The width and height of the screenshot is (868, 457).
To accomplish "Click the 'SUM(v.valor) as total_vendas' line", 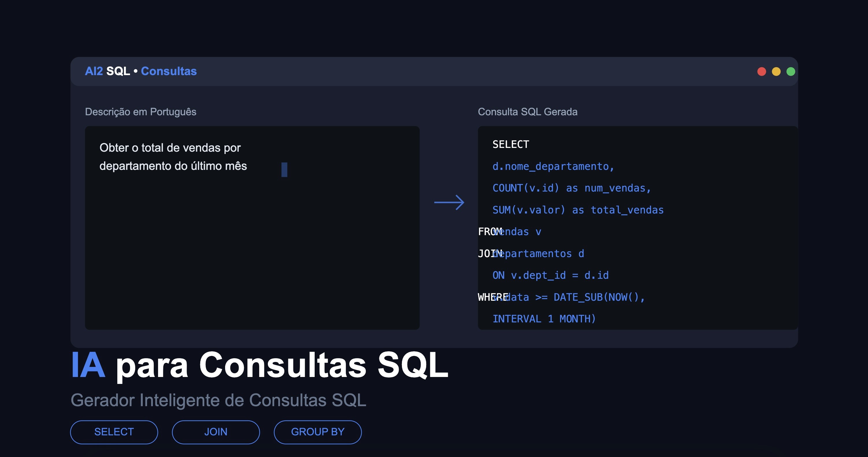I will pyautogui.click(x=578, y=210).
